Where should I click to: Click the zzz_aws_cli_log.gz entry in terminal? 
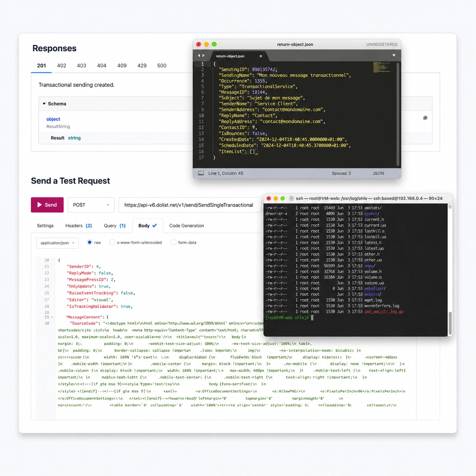(x=384, y=312)
